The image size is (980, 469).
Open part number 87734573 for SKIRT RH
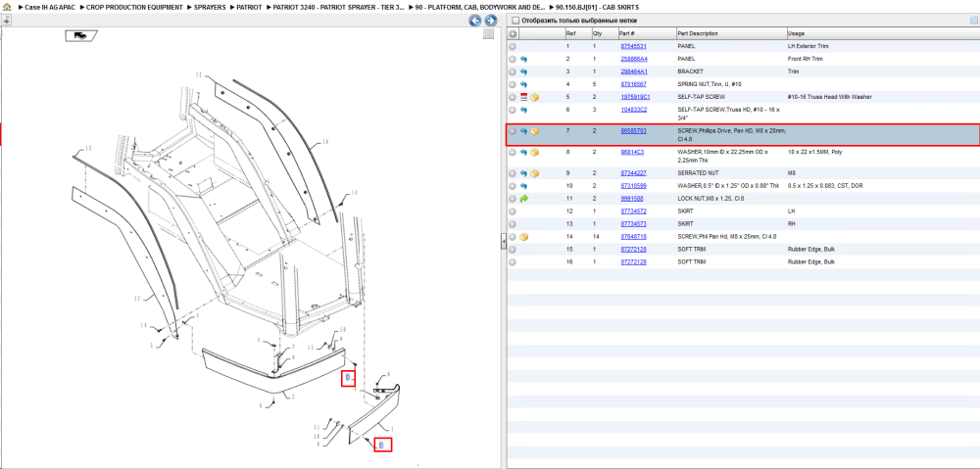tap(633, 224)
